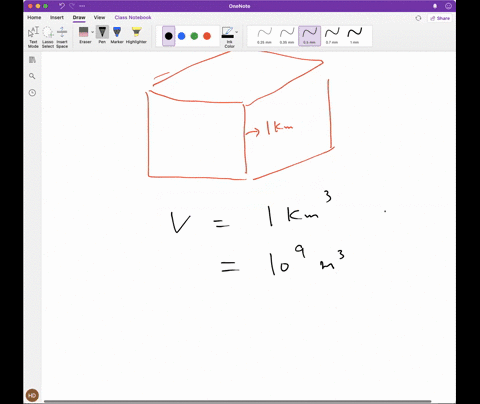Select the Text Mode tool
The width and height of the screenshot is (480, 404).
tap(33, 37)
